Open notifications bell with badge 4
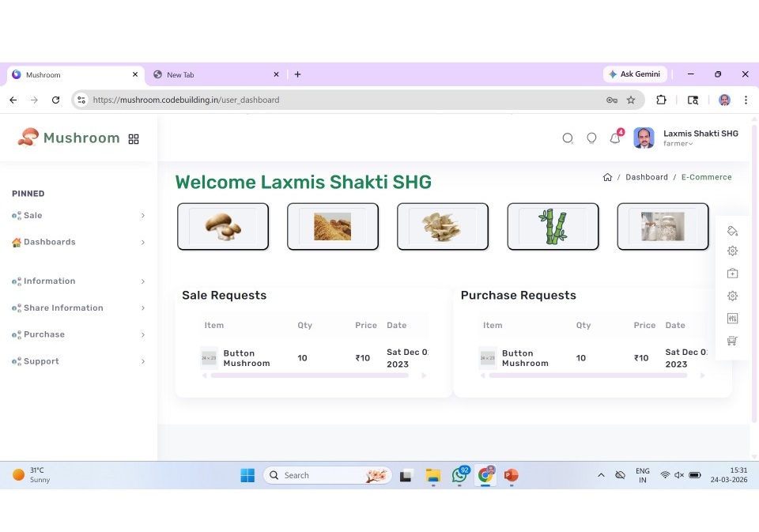This screenshot has width=759, height=532. coord(615,138)
